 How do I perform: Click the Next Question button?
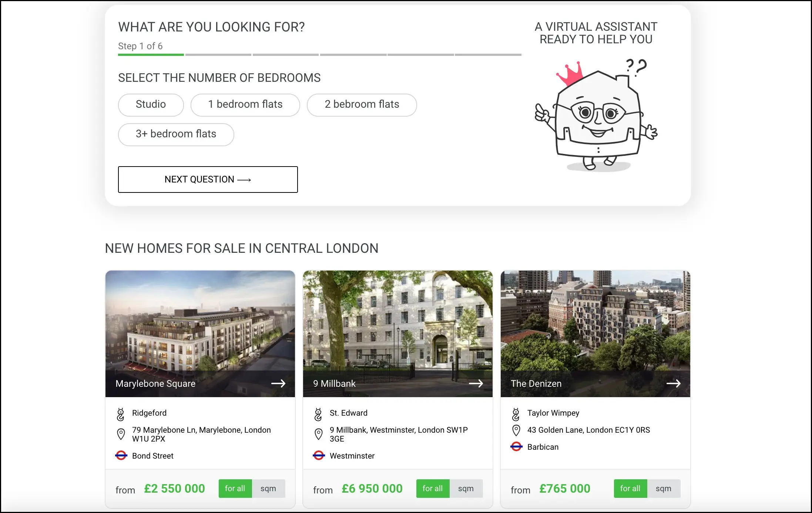208,179
